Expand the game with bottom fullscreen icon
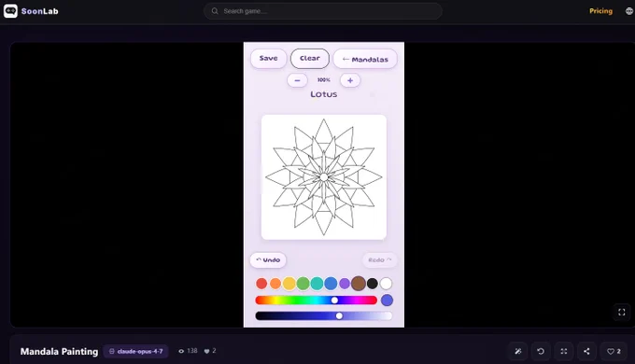This screenshot has width=635, height=364. tap(564, 352)
